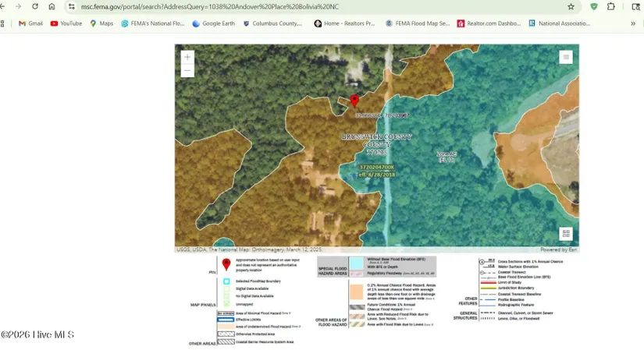The image size is (644, 350).
Task: Zoom in on the flood map
Action: click(187, 58)
